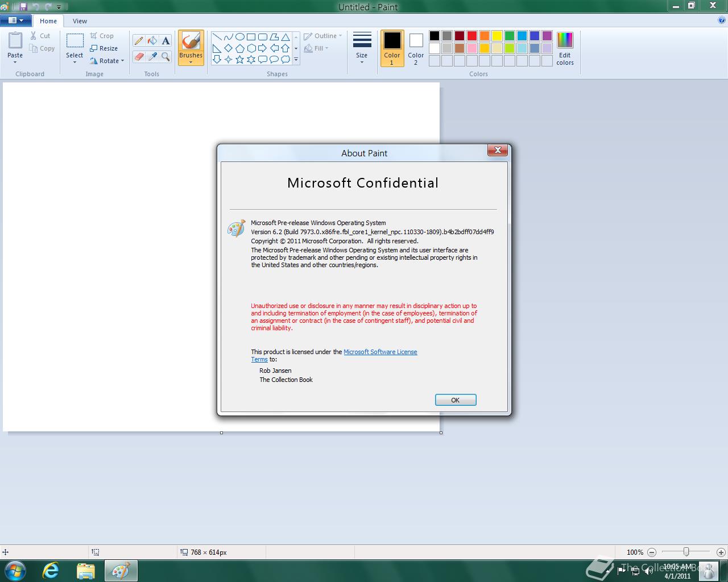Click the Windows Start orb
728x582 pixels.
click(x=15, y=571)
